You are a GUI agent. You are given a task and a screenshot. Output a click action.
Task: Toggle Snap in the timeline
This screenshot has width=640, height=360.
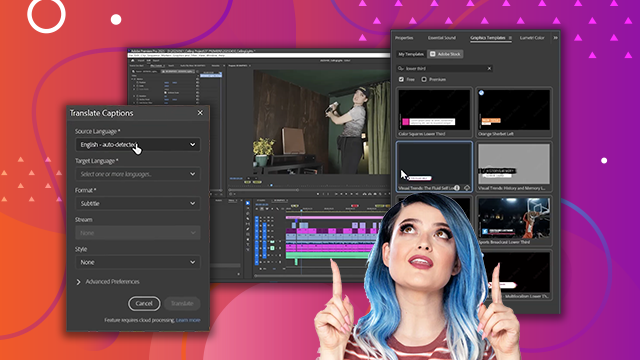(262, 209)
